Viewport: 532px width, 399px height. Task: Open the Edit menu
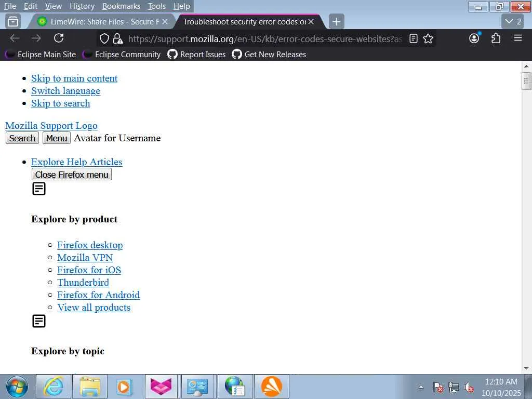[31, 6]
